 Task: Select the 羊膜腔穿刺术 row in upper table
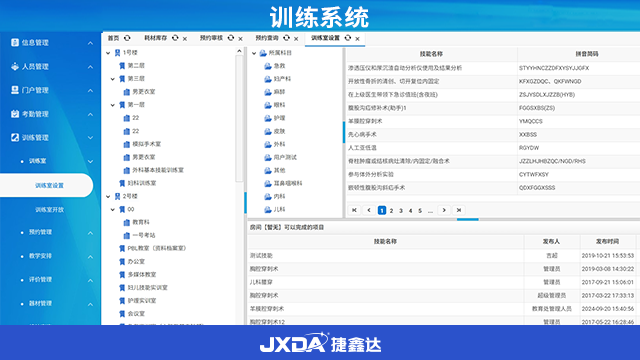493,121
